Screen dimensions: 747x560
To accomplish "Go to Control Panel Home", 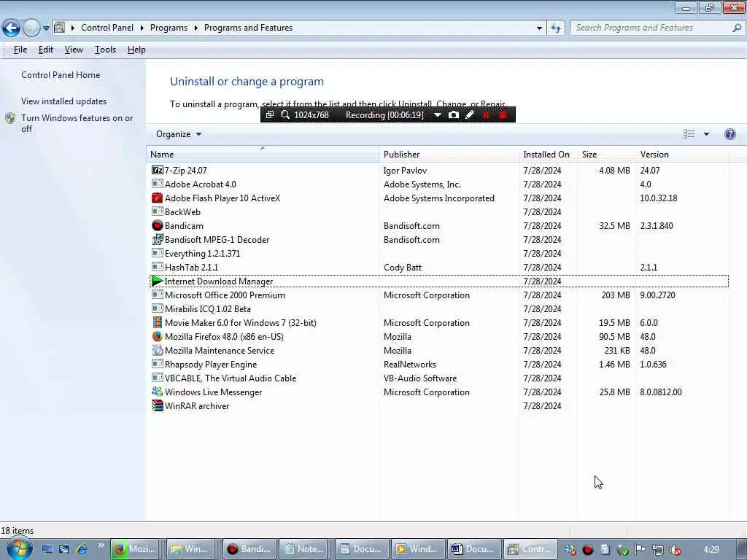I will click(61, 75).
